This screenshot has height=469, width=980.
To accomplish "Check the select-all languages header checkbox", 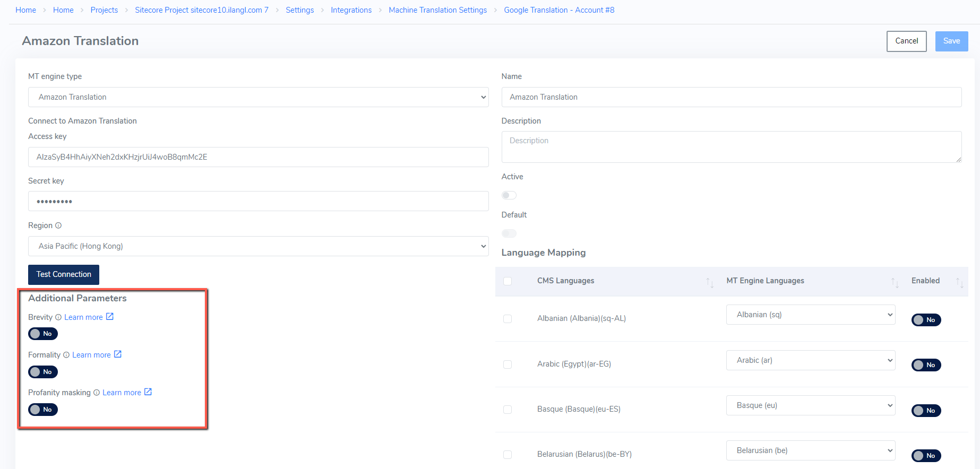I will (x=508, y=281).
